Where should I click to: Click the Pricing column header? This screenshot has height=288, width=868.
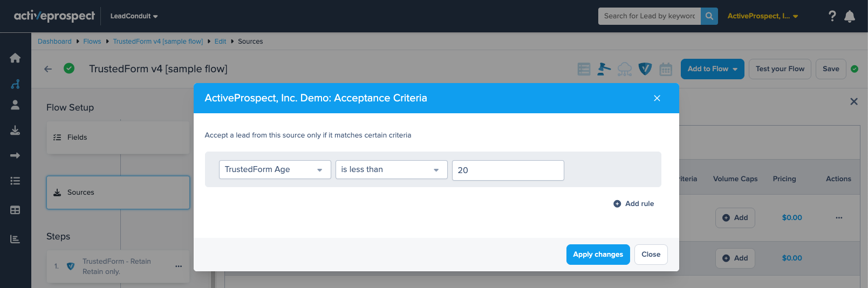[x=784, y=179]
